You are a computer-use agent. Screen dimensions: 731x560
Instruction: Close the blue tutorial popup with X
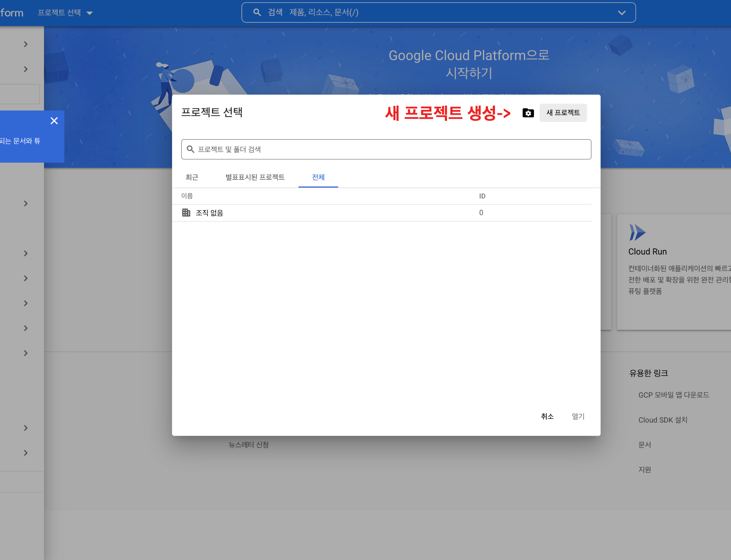click(54, 121)
